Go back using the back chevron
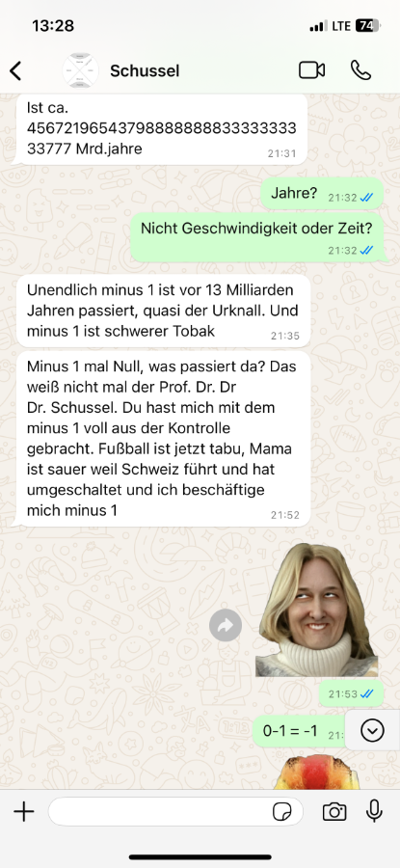400x868 pixels. (x=15, y=70)
